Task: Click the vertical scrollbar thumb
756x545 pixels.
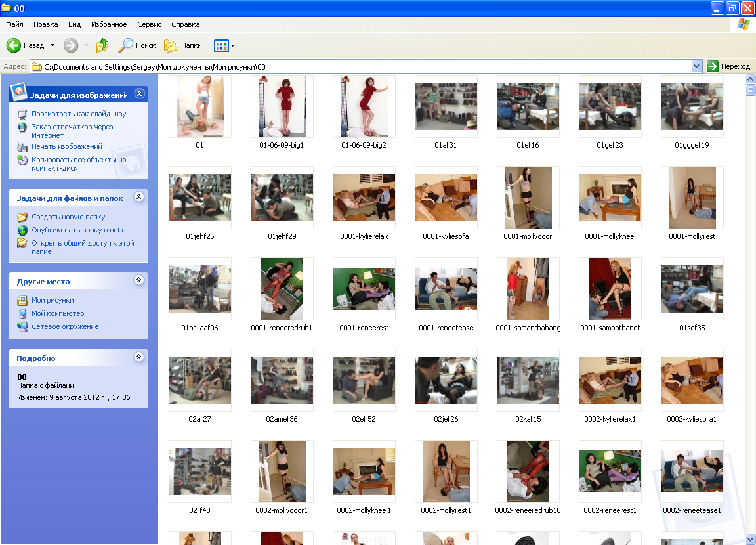Action: tap(750, 90)
